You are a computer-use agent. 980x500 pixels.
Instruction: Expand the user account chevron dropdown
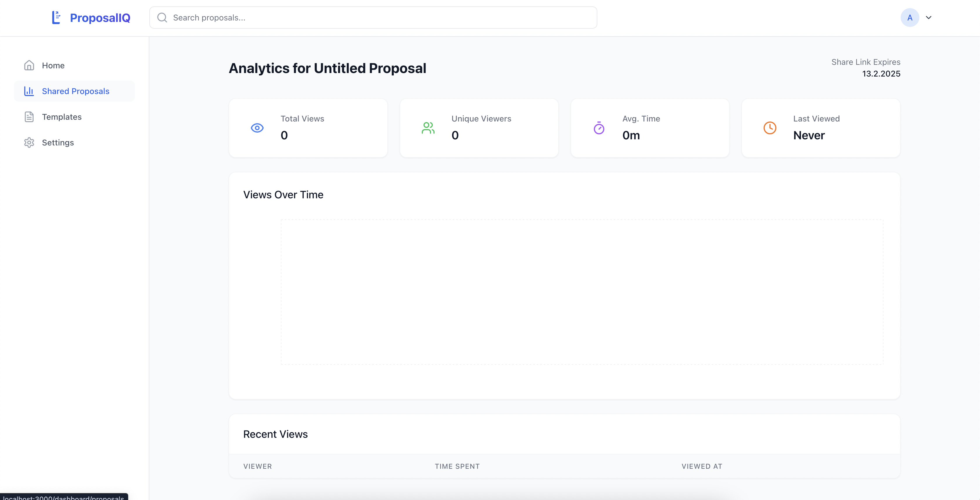(x=929, y=18)
